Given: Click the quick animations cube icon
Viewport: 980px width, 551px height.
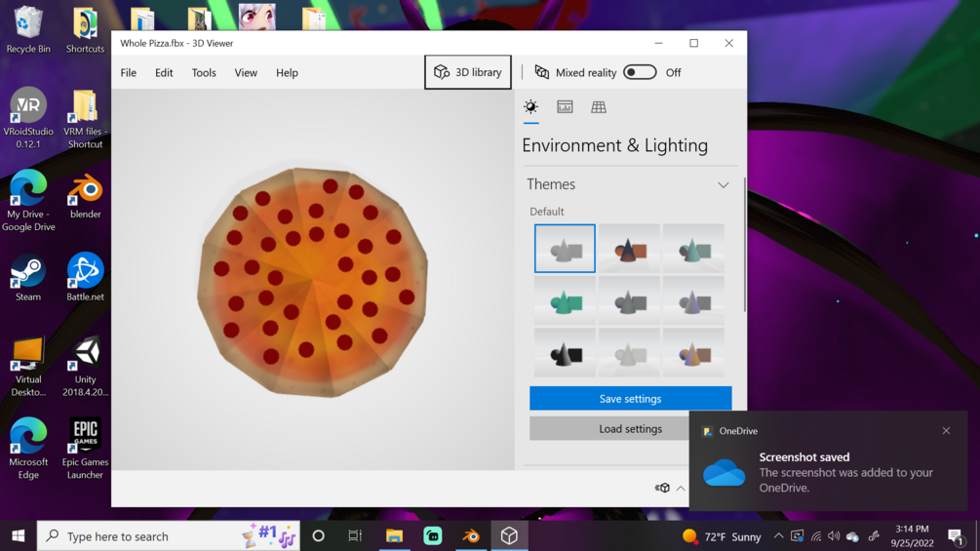Looking at the screenshot, I should (x=662, y=488).
